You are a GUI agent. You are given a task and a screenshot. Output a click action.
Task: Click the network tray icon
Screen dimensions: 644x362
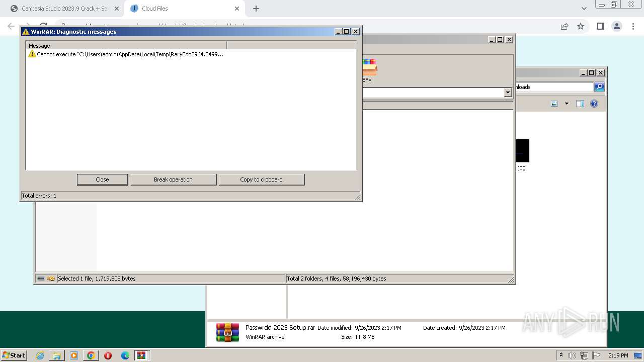tap(584, 355)
